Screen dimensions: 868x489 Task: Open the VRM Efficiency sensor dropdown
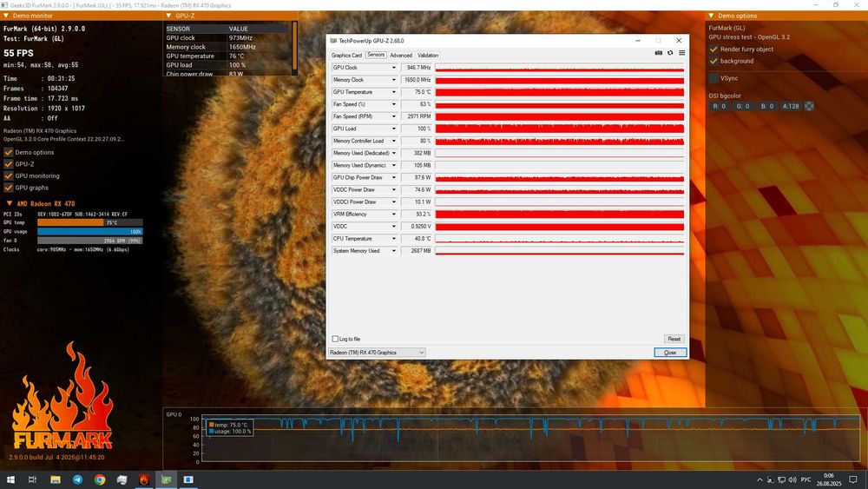[x=394, y=215]
